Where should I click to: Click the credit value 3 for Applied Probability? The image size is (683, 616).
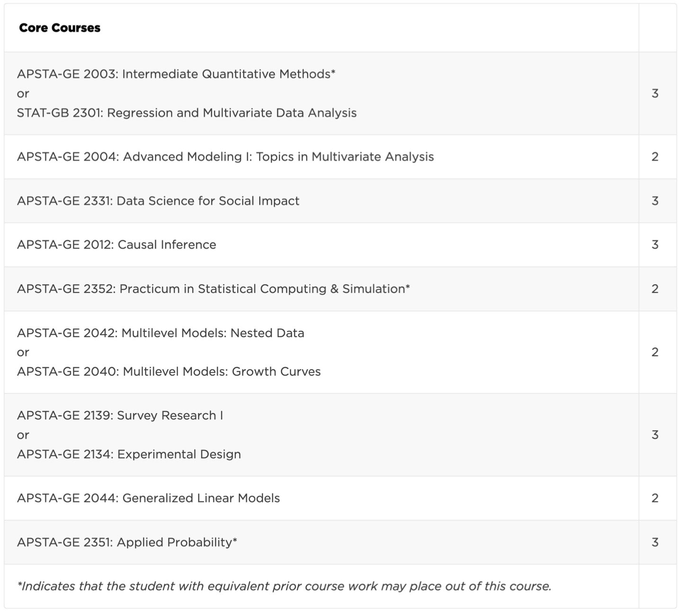(x=655, y=542)
